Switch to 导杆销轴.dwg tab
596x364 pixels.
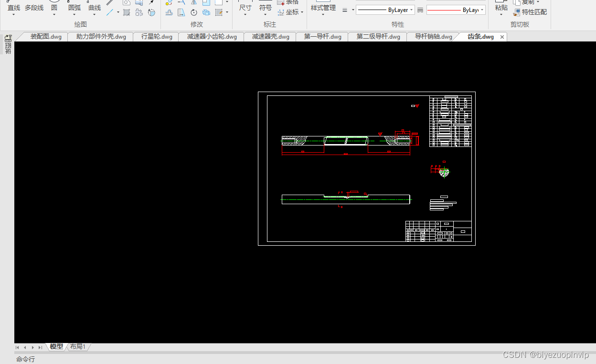433,37
